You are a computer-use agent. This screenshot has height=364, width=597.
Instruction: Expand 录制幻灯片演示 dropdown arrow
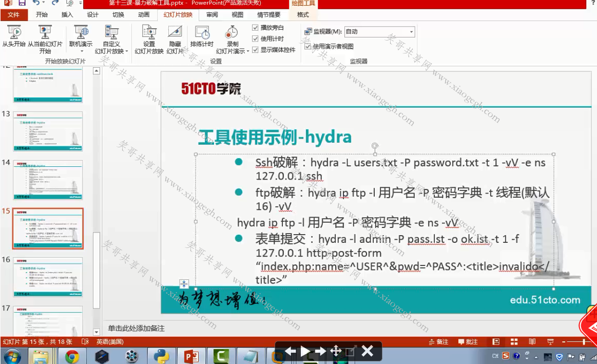click(x=248, y=51)
